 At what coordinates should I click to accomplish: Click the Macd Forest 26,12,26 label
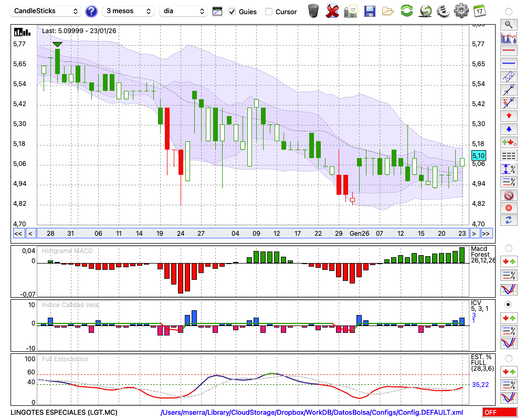coord(482,255)
